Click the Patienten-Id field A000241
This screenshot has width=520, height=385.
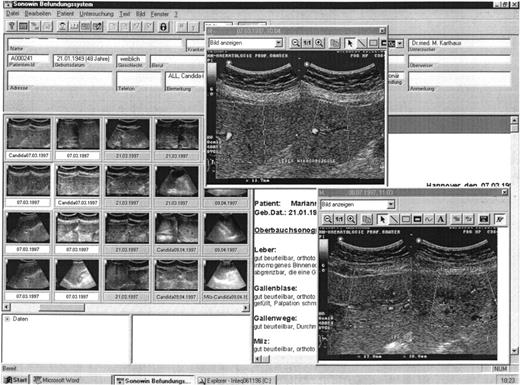(28, 59)
